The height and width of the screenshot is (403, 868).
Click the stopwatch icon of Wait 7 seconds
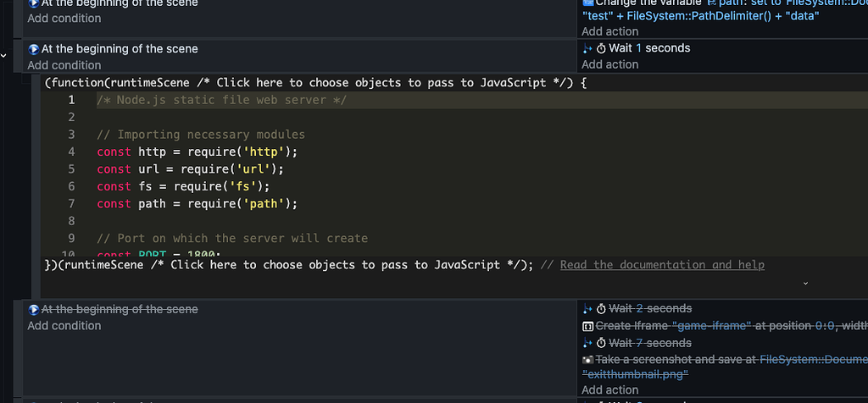601,343
